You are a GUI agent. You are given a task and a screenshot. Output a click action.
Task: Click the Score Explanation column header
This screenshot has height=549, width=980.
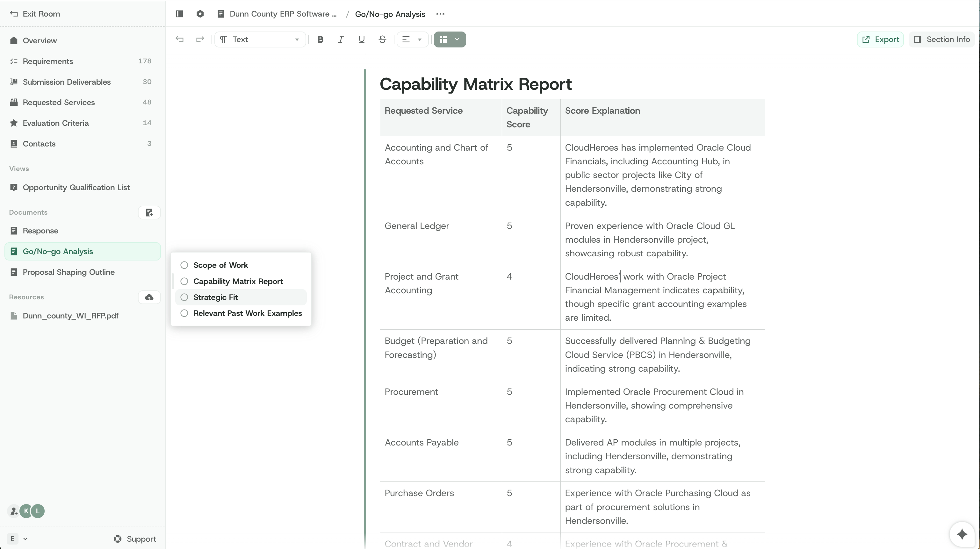(663, 118)
